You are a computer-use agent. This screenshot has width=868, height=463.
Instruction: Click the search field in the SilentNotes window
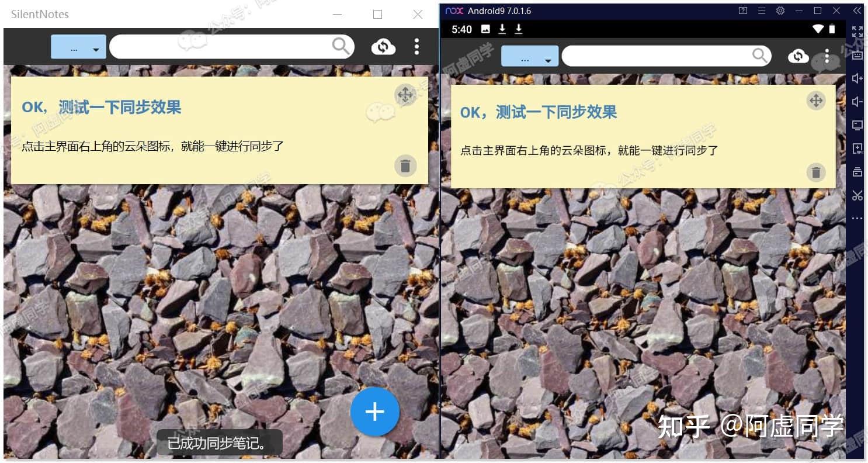click(x=231, y=47)
